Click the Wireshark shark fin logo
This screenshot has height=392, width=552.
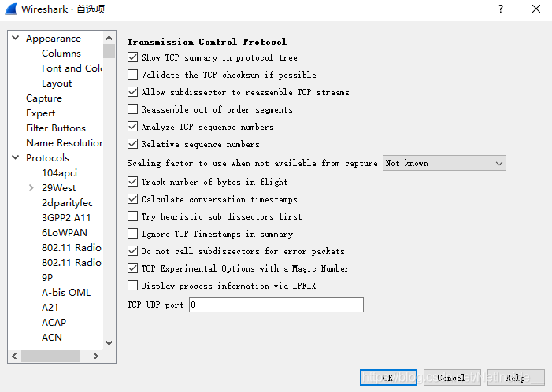(11, 9)
